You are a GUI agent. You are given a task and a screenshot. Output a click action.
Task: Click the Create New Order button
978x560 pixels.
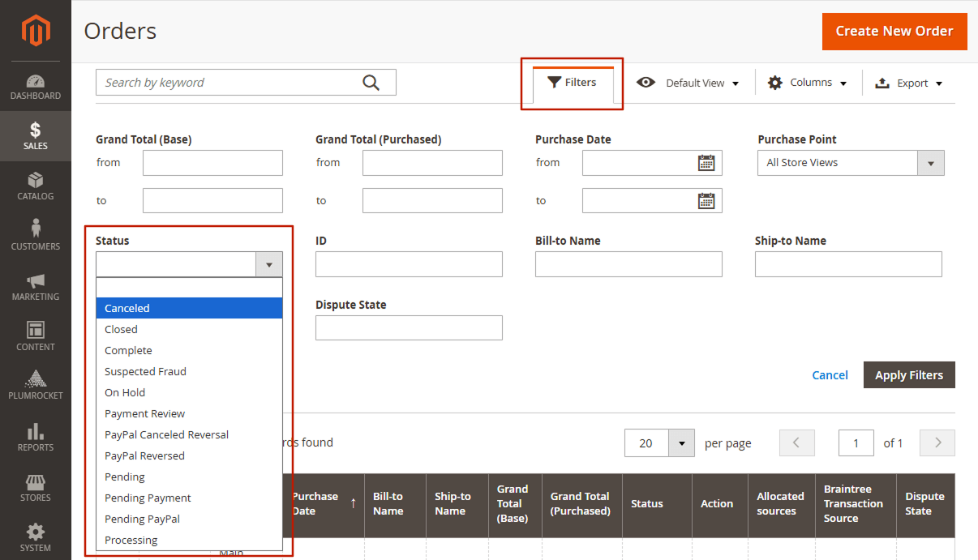click(x=894, y=31)
